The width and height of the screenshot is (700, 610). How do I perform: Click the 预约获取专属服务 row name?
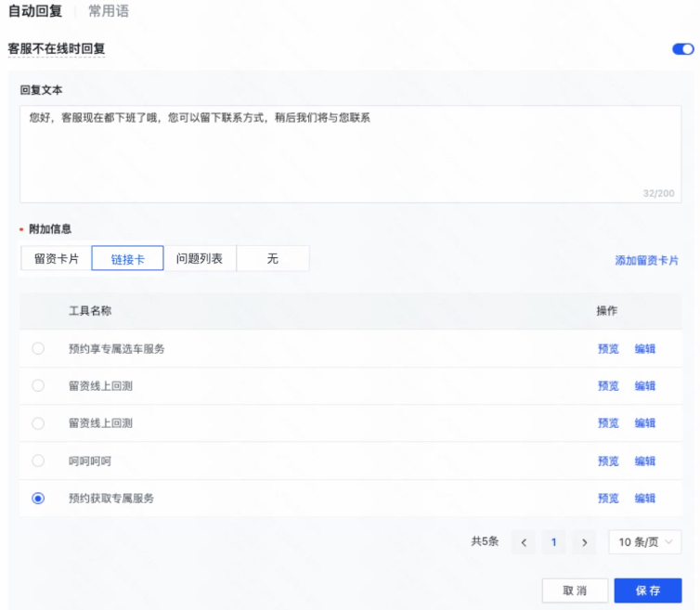coord(111,499)
